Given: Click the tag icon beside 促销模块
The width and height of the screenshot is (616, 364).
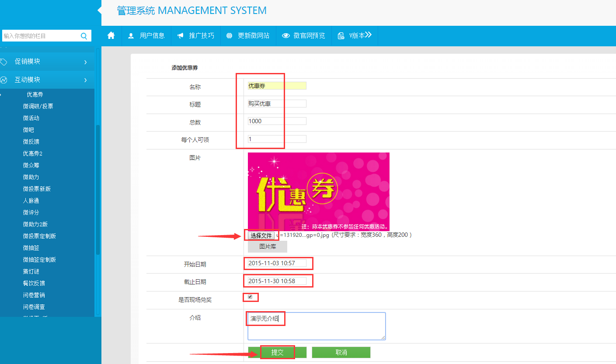Looking at the screenshot, I should tap(4, 62).
